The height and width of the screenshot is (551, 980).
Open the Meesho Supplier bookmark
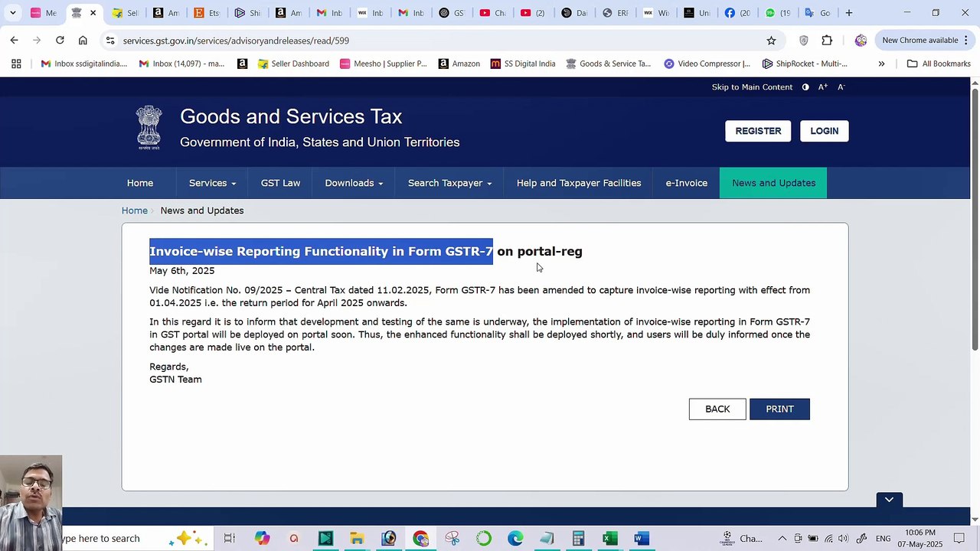[x=383, y=64]
